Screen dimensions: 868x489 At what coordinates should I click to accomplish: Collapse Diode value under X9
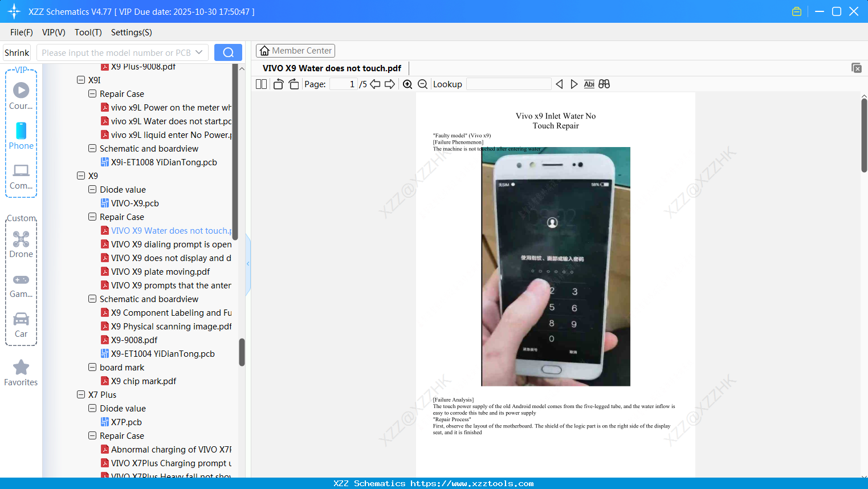[x=92, y=189]
